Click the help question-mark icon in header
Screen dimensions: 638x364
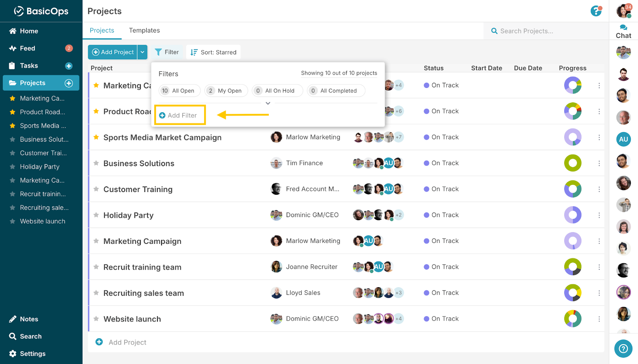coord(596,11)
